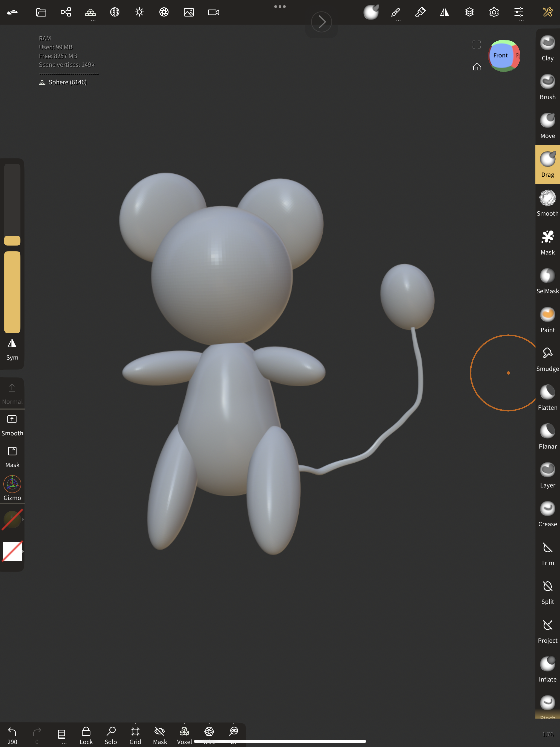Expand the Voxel remesh options

pyautogui.click(x=184, y=724)
